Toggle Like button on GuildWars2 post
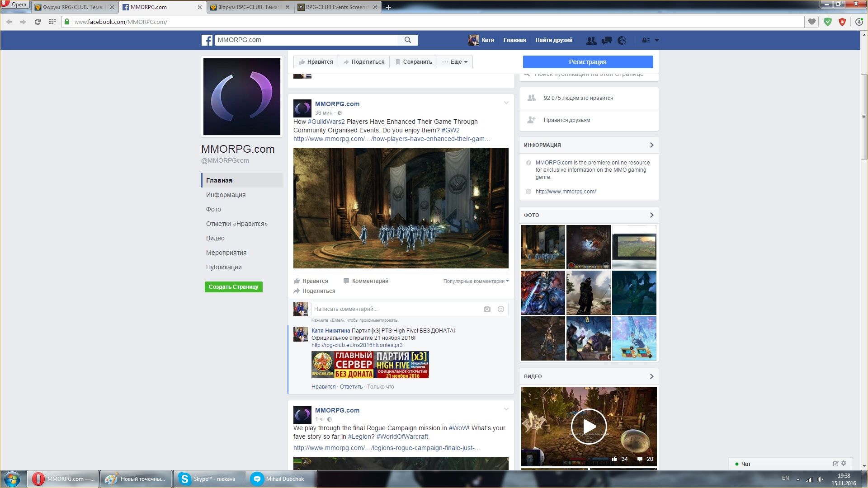This screenshot has width=868, height=488. 311,281
